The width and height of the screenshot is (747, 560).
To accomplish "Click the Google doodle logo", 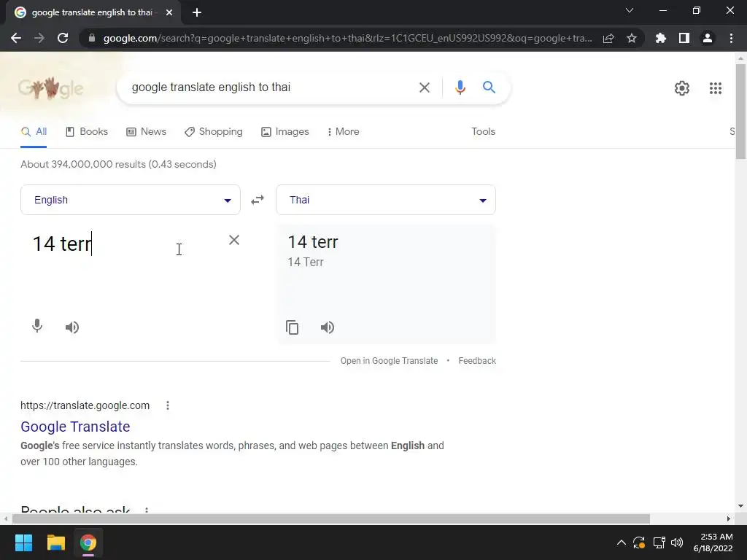I will (50, 88).
